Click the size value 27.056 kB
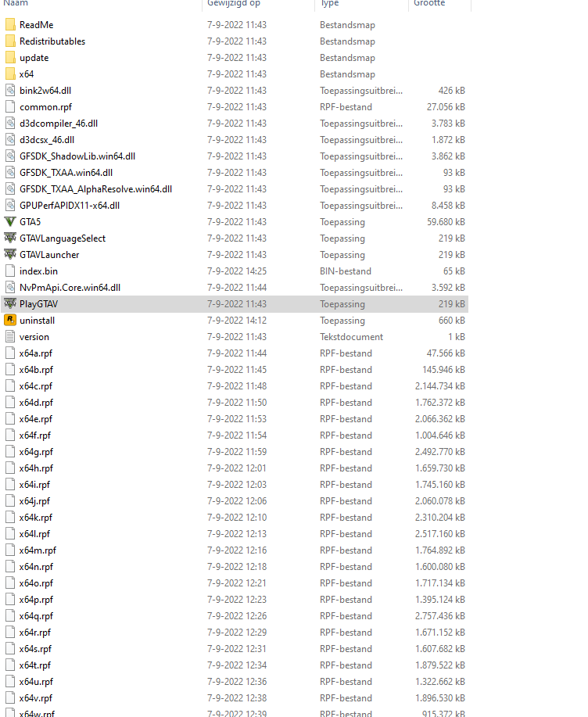This screenshot has width=588, height=717. 446,107
